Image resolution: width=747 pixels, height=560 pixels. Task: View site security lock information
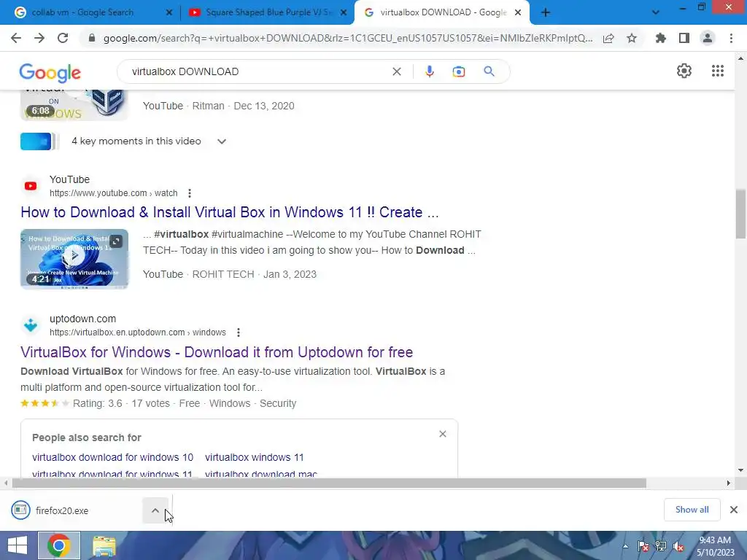[91, 38]
